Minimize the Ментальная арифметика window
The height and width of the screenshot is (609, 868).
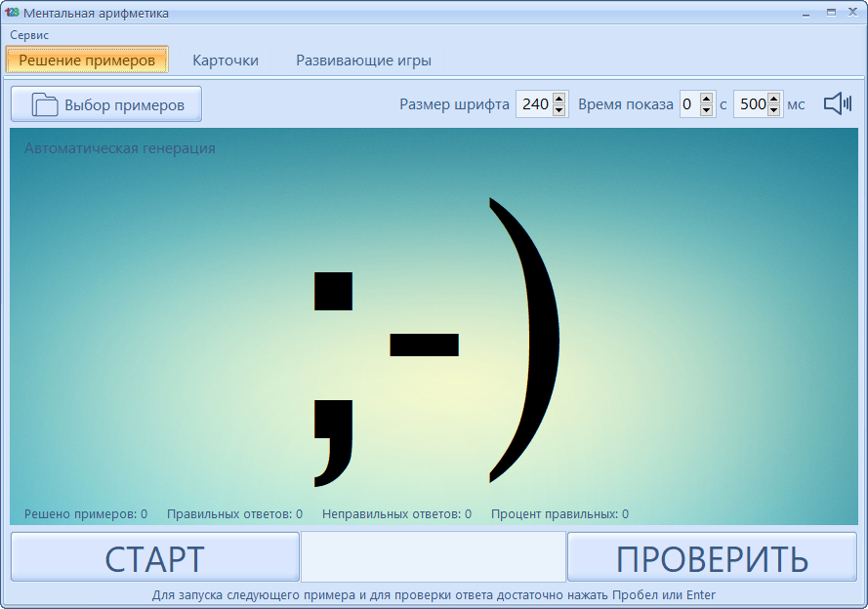[806, 13]
